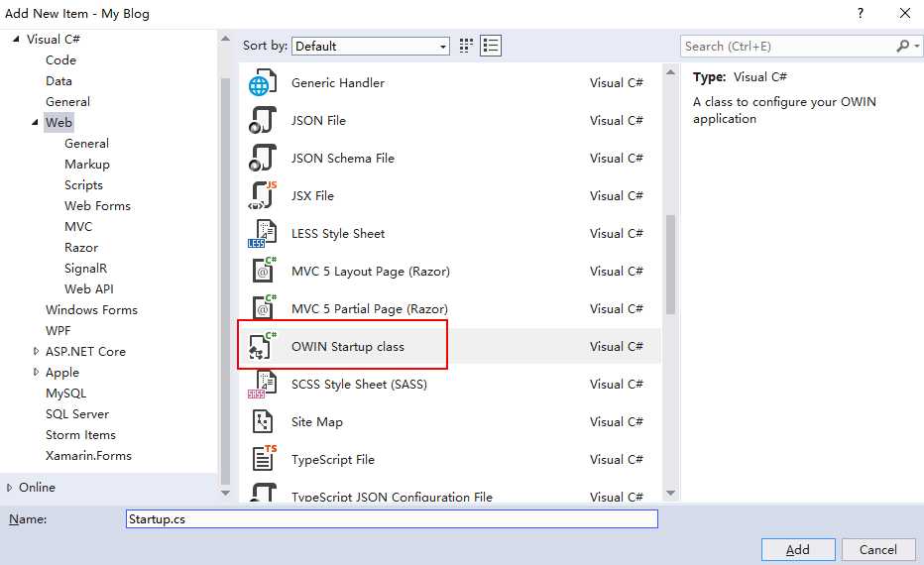Click the Search templates box
The height and width of the screenshot is (565, 924).
click(787, 46)
